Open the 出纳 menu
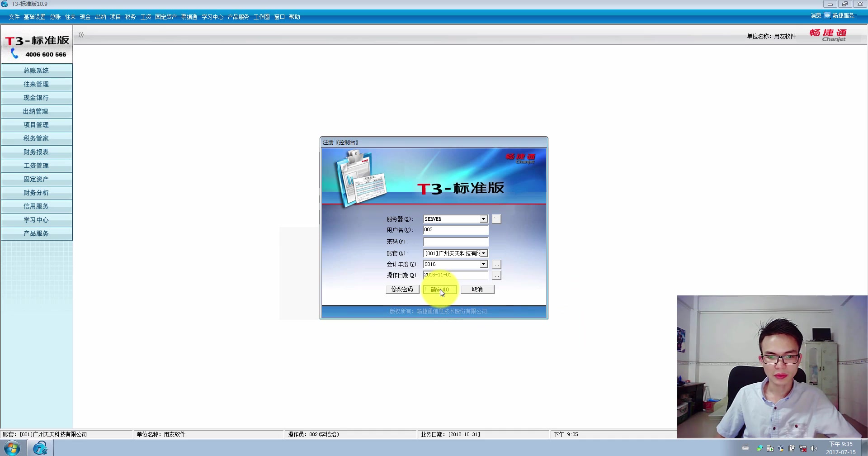The width and height of the screenshot is (868, 456). click(100, 17)
